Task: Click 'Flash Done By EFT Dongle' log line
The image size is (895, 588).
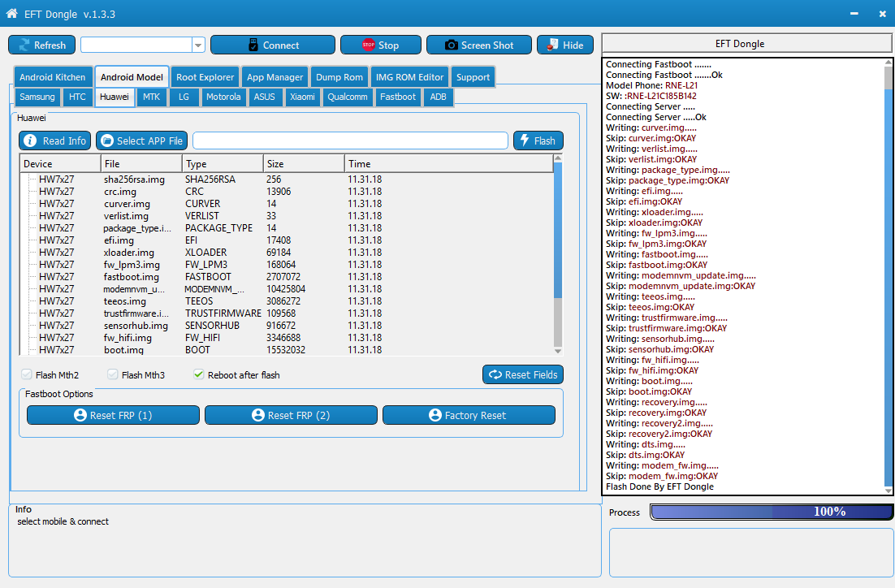Action: tap(659, 486)
